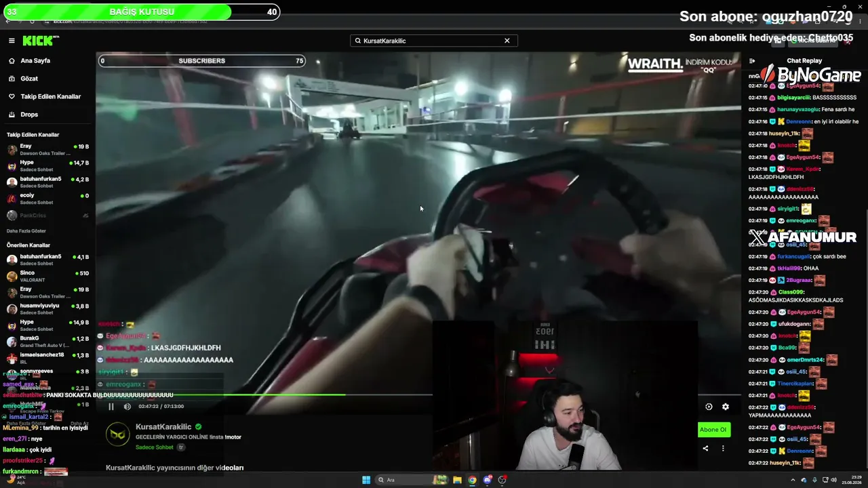Pause the video playback
This screenshot has width=868, height=488.
(x=111, y=407)
